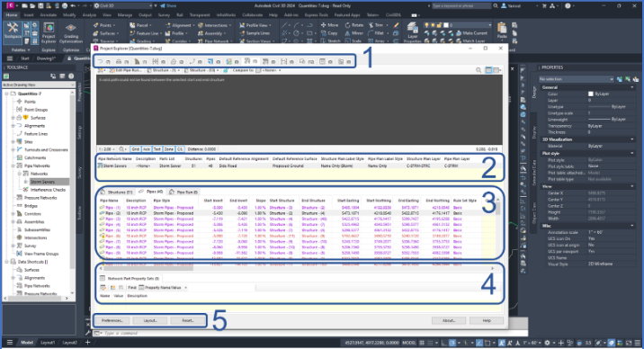
Task: Open the Collaborate ribbon tab
Action: tap(253, 14)
